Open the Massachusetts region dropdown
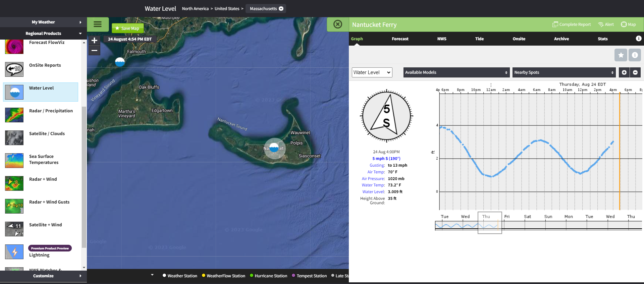 click(x=266, y=9)
